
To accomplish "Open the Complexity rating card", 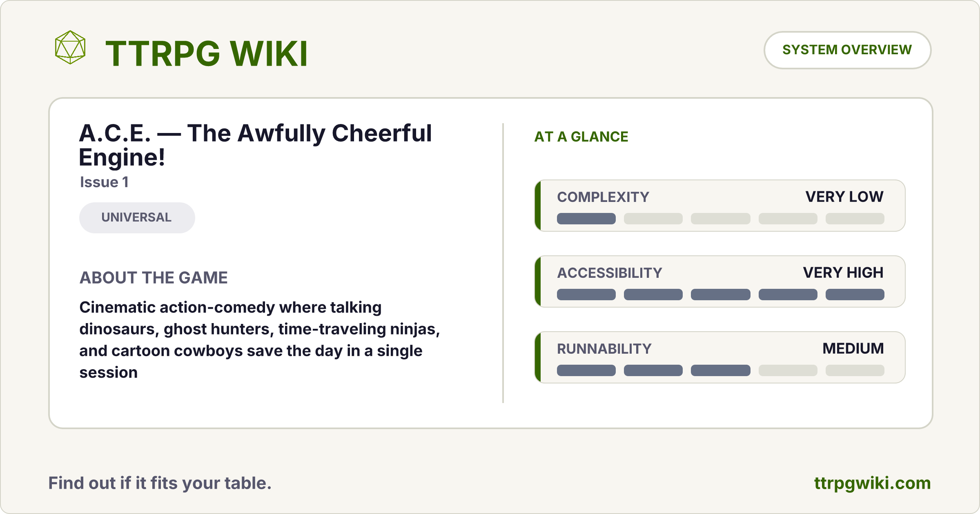I will (x=720, y=206).
